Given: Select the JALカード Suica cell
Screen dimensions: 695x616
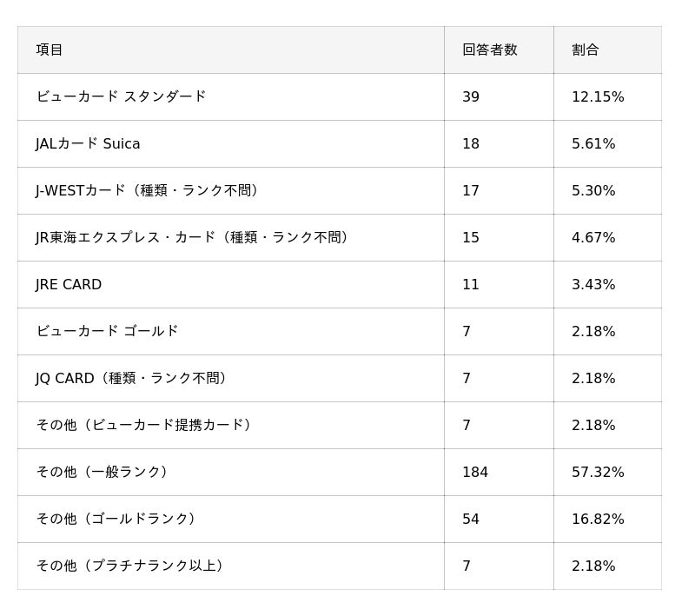Looking at the screenshot, I should 88,143.
